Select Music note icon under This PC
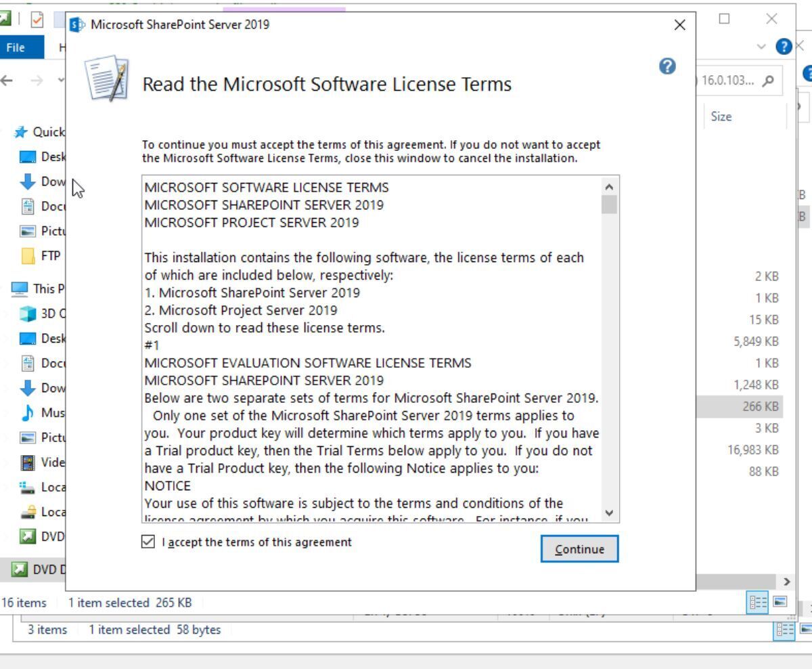The width and height of the screenshot is (812, 669). click(x=28, y=412)
